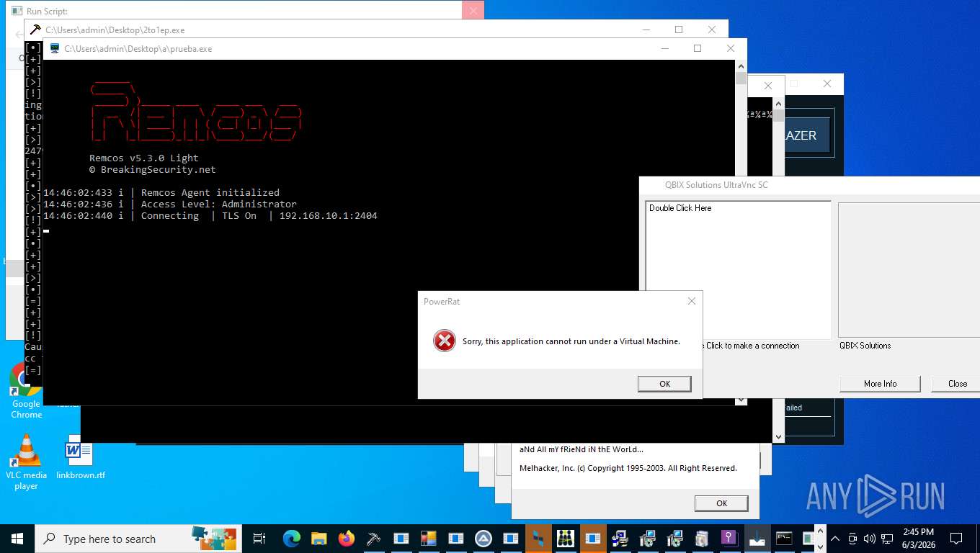This screenshot has width=980, height=553.
Task: Switch to the blue tiles taskbar app
Action: tap(538, 539)
